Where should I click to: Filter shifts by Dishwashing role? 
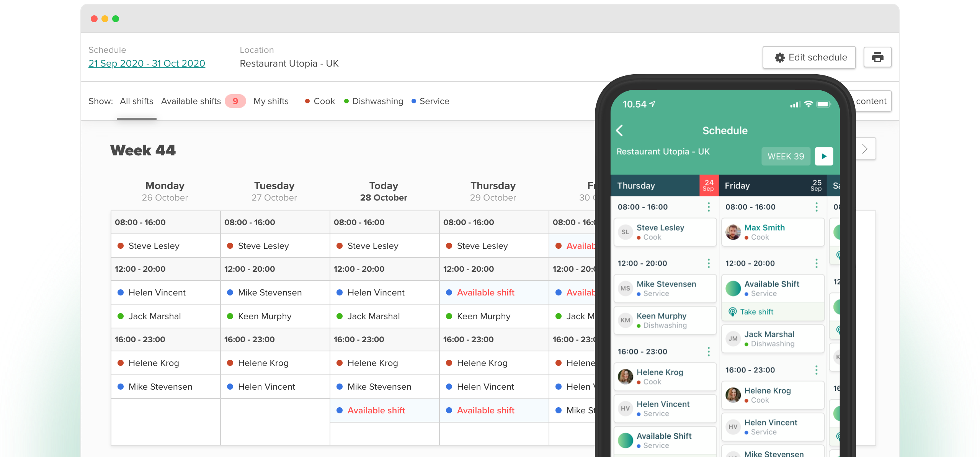point(374,101)
